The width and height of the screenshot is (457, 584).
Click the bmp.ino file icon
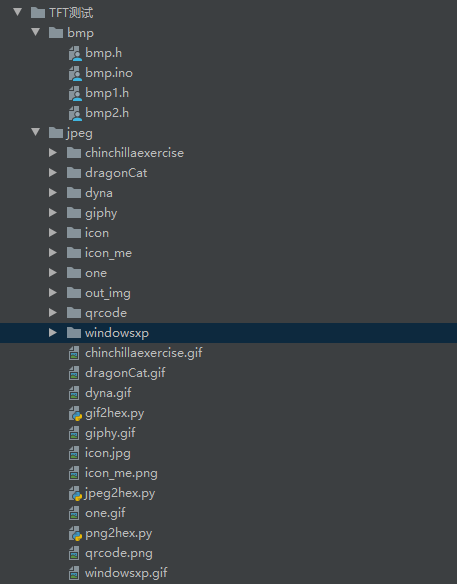[x=75, y=73]
